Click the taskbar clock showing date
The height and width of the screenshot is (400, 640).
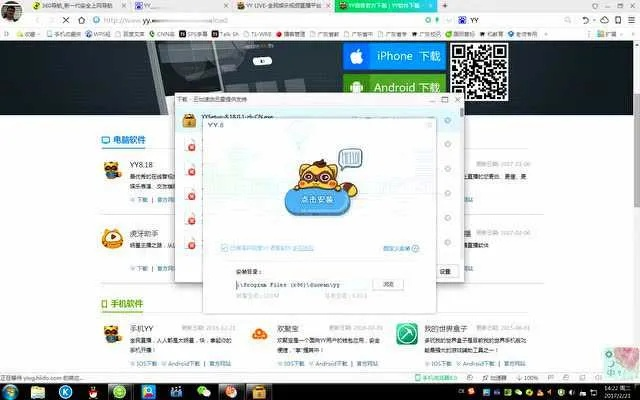coord(617,392)
